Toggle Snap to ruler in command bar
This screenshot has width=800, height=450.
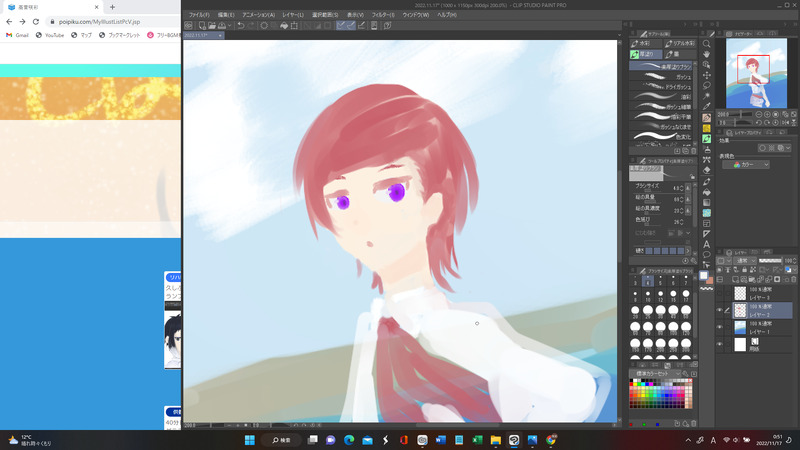click(341, 26)
